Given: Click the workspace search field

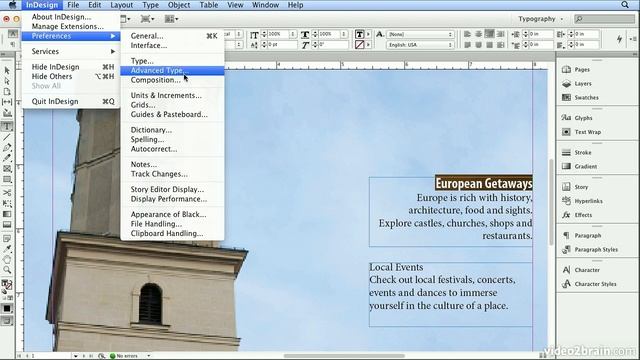Looking at the screenshot, I should tap(604, 19).
